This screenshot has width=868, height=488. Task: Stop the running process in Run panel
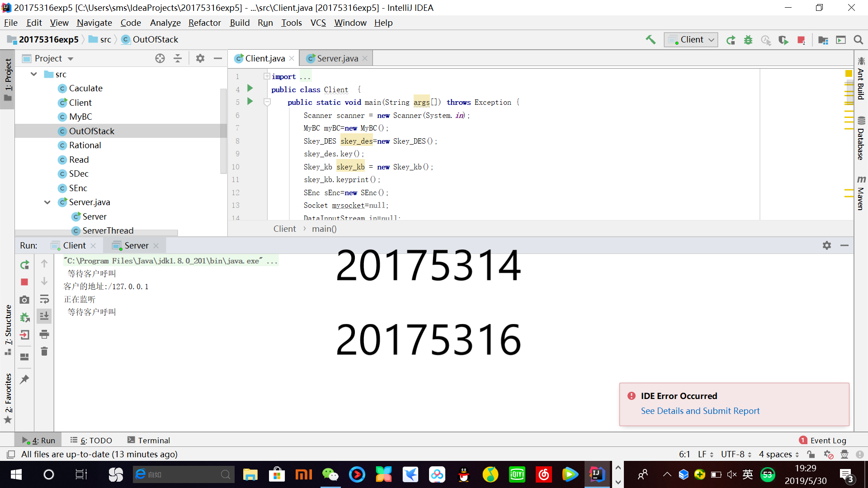[24, 282]
